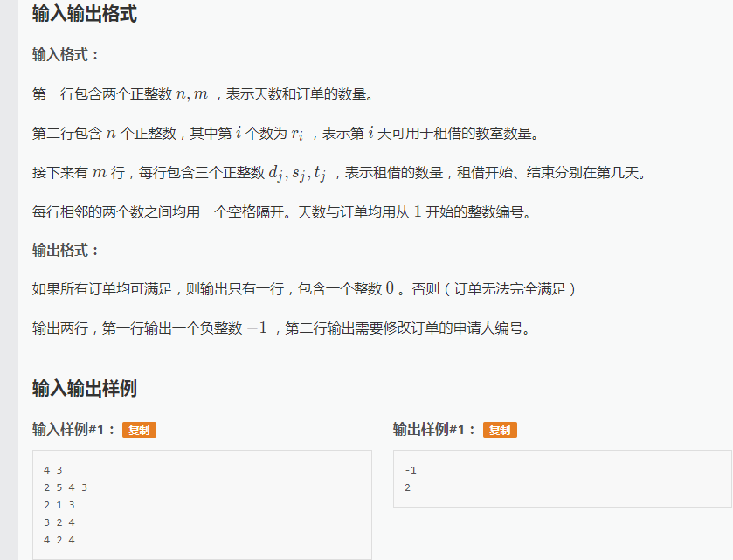
Task: Click the sample input line '2 1 3'
Action: coord(59,505)
